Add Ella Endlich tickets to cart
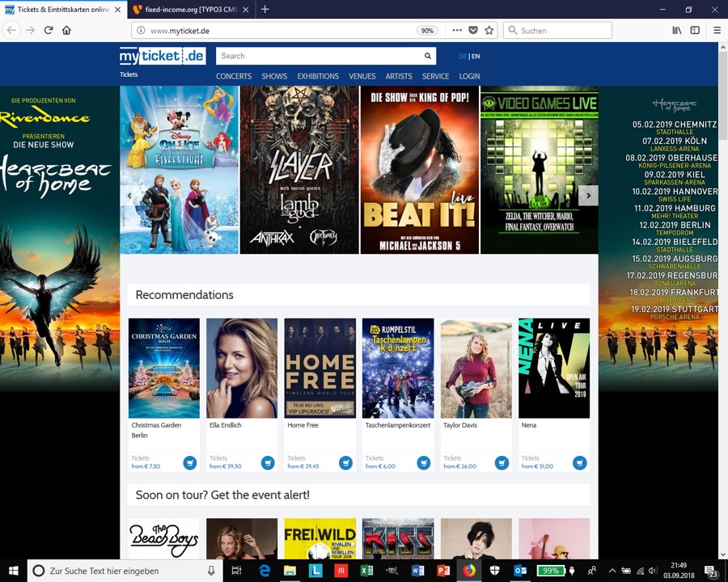The image size is (728, 582). [268, 462]
